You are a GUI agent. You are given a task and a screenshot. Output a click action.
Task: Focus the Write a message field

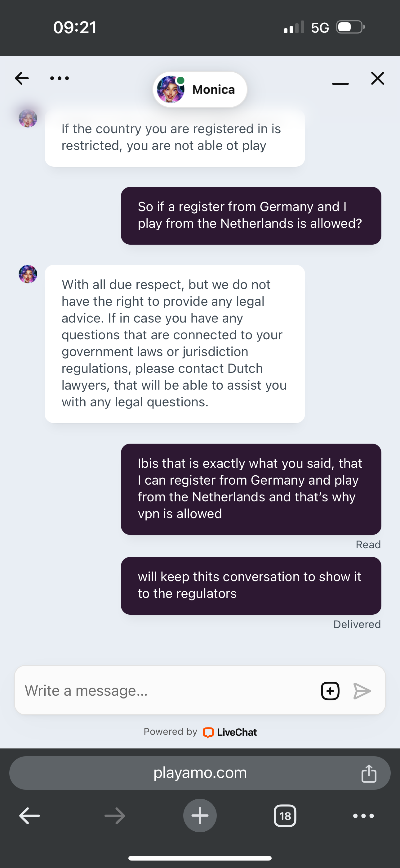coord(165,691)
